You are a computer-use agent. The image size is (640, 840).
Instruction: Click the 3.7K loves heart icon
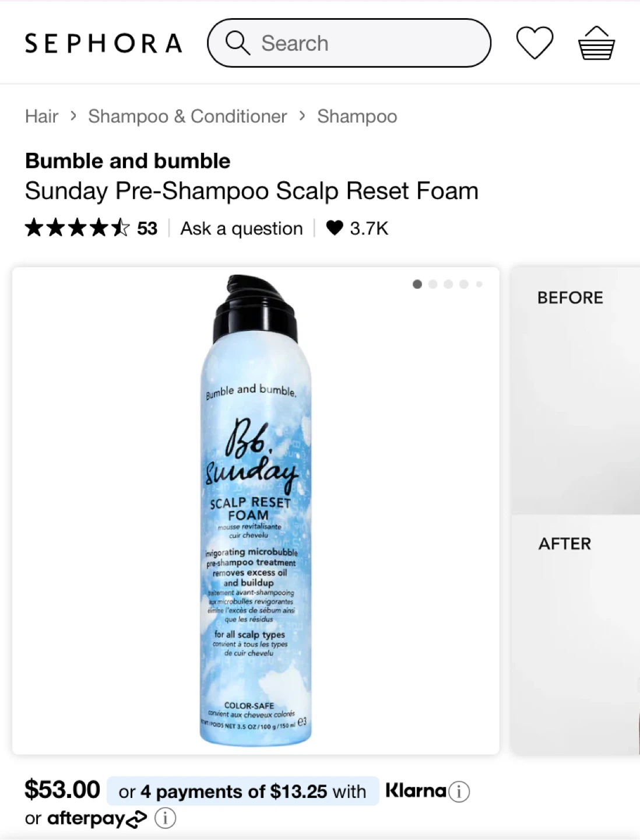tap(335, 228)
